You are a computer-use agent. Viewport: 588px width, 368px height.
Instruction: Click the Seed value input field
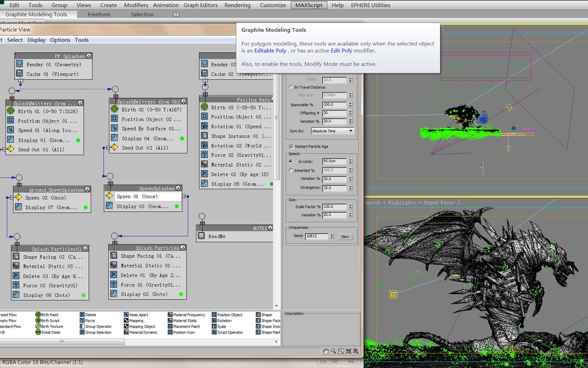(317, 236)
